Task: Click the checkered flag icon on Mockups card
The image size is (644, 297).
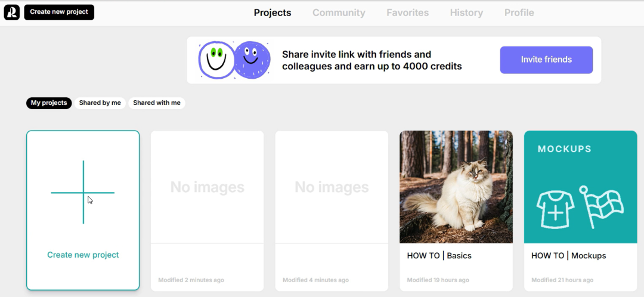Action: pyautogui.click(x=602, y=206)
